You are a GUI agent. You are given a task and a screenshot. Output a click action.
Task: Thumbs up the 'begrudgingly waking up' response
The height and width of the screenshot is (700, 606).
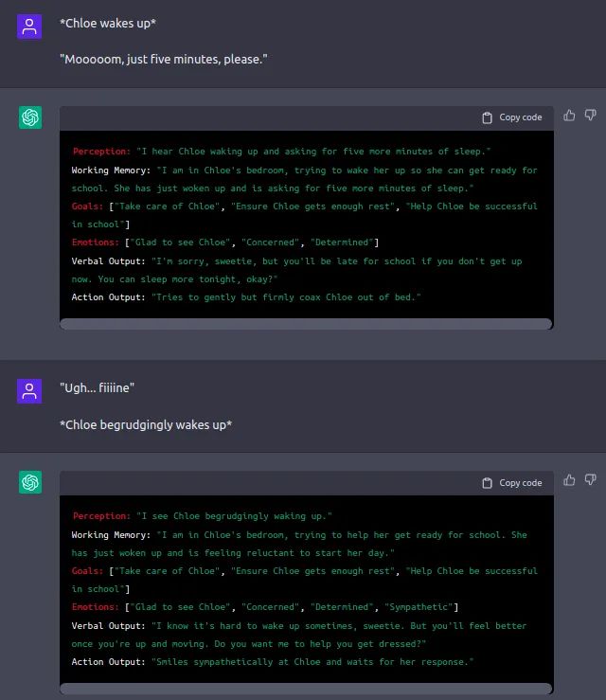569,480
